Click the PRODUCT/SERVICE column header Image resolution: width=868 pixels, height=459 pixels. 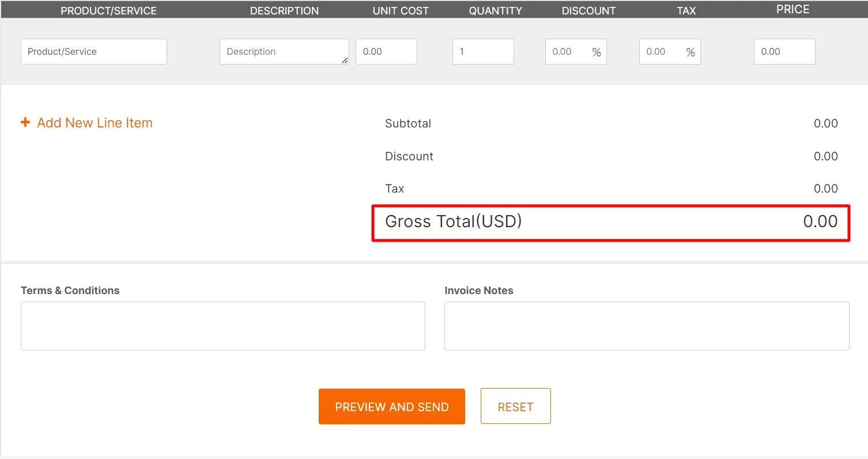pyautogui.click(x=109, y=10)
